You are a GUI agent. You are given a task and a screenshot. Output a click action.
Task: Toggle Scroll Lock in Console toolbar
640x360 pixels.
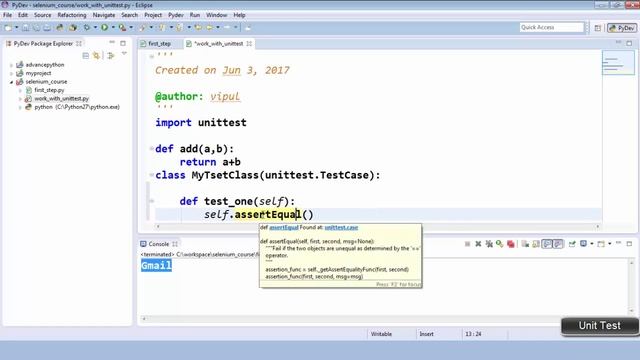[x=536, y=244]
